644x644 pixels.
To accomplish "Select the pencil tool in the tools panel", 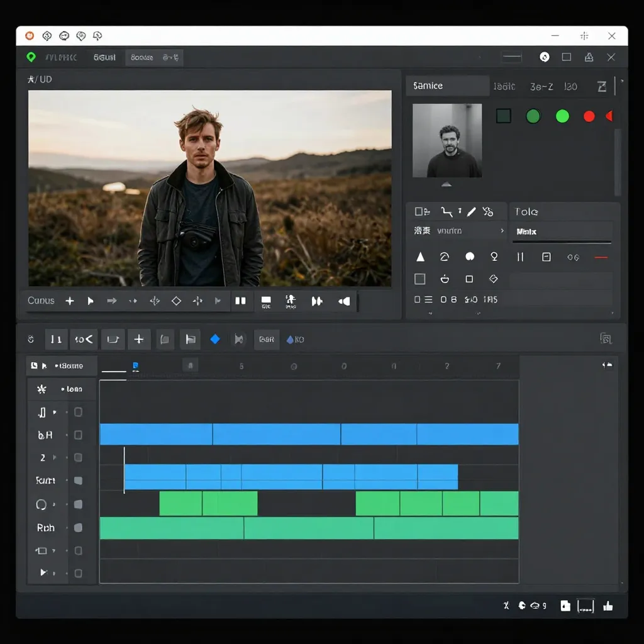I will [x=471, y=212].
